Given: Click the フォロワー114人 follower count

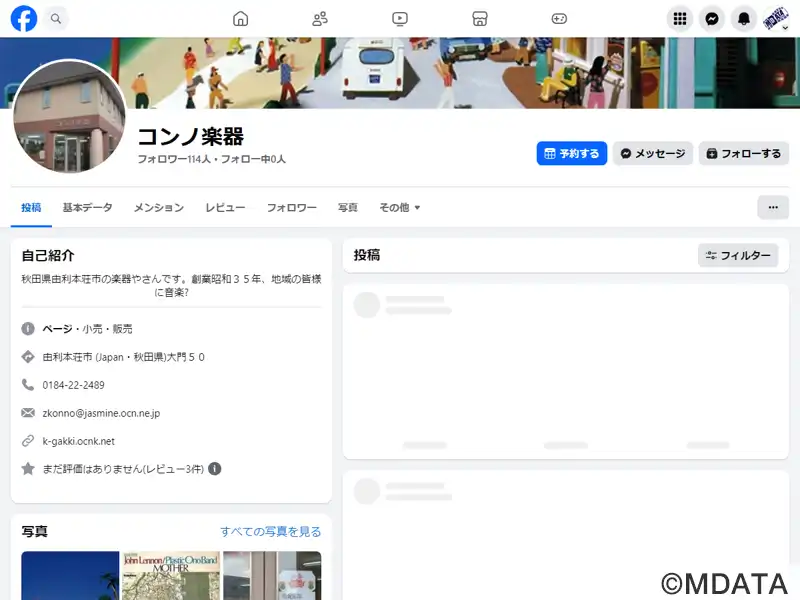Looking at the screenshot, I should [174, 159].
